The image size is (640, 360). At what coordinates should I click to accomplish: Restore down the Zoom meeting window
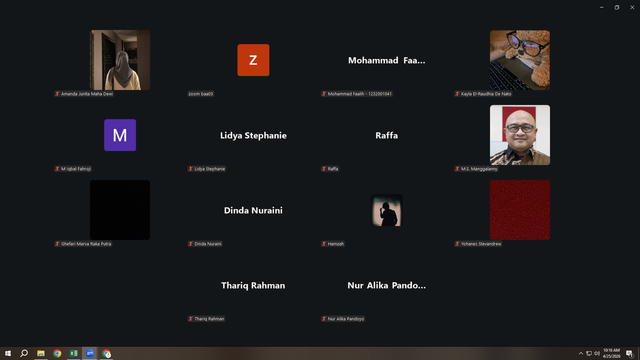(x=617, y=7)
